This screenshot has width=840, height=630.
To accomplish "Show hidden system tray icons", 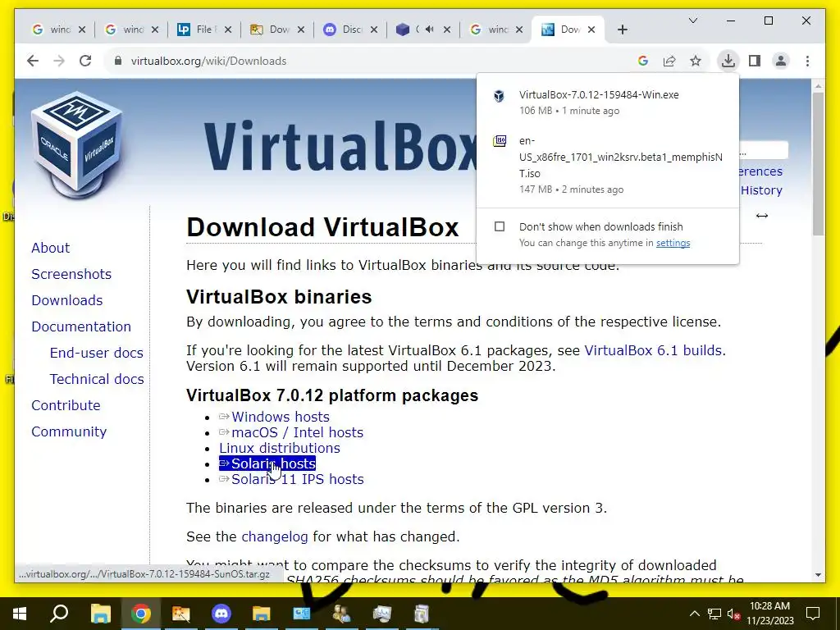I will (x=694, y=614).
